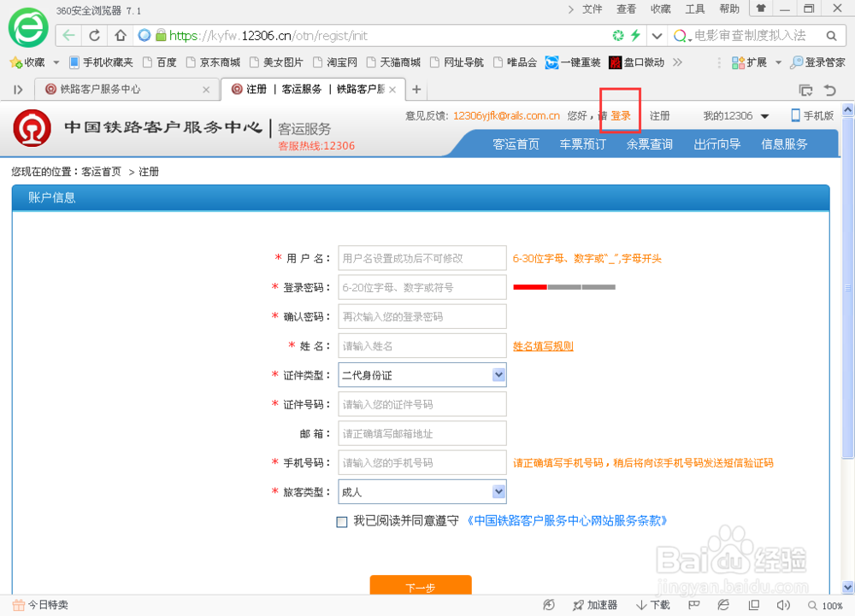This screenshot has width=855, height=616.
Task: Expand the 我的12306 menu arrow
Action: click(764, 115)
